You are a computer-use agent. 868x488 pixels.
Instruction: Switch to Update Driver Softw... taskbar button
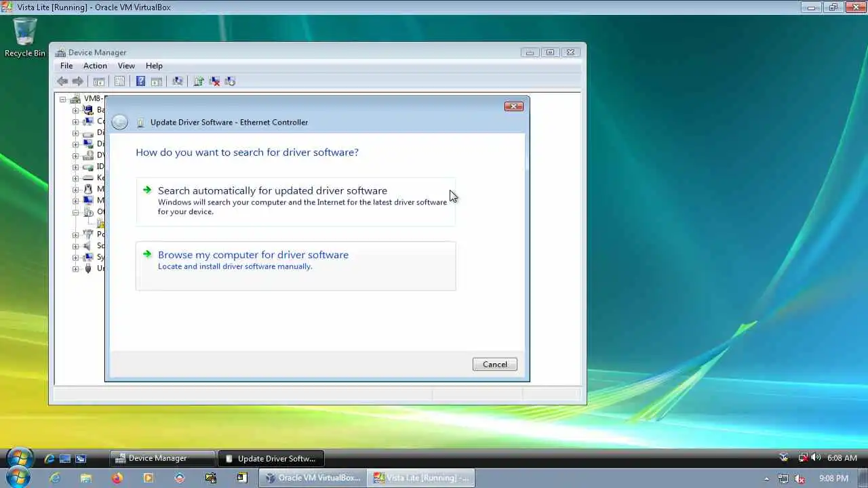click(271, 459)
